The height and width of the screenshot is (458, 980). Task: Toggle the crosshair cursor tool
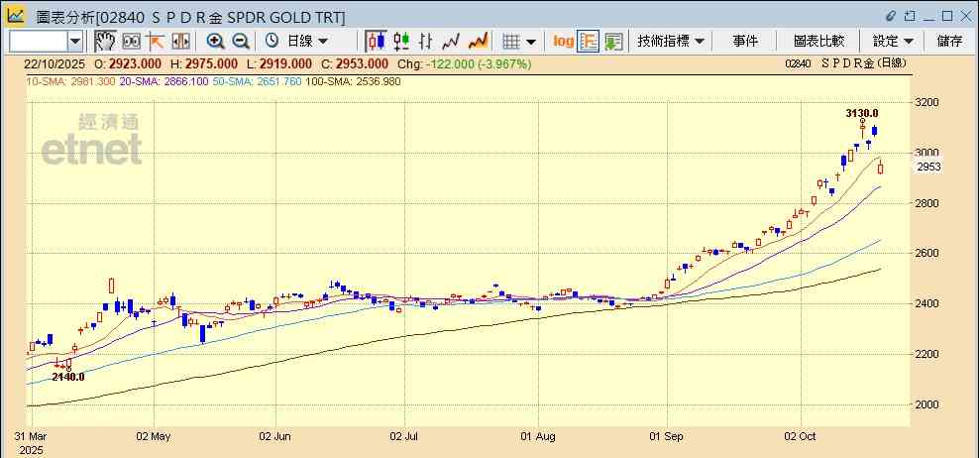click(156, 41)
